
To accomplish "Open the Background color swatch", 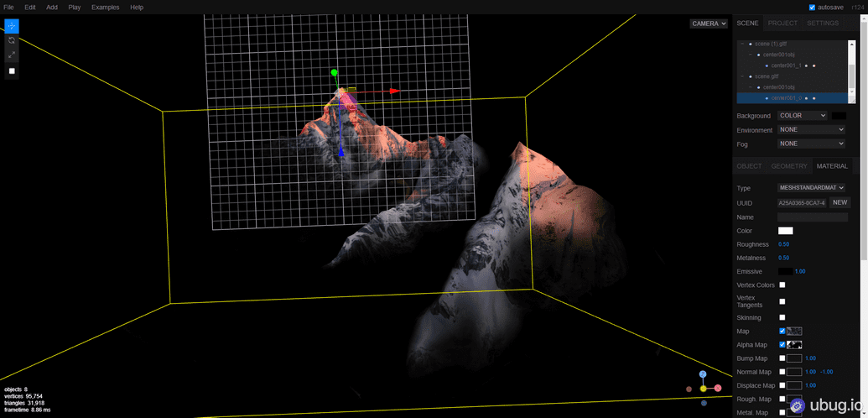I will [x=839, y=116].
